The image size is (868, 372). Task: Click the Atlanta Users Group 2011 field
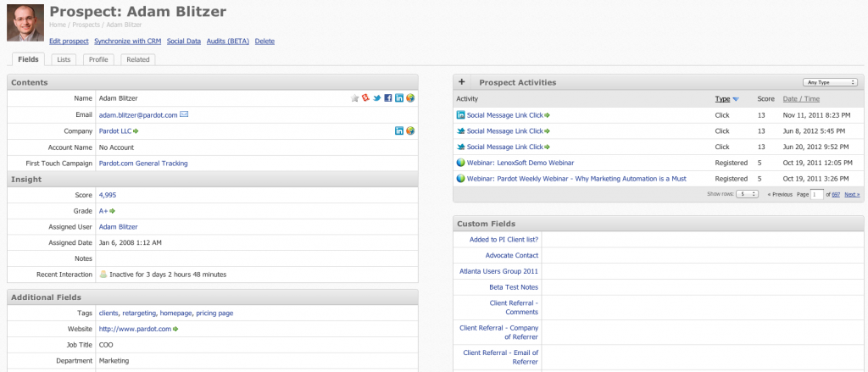pos(498,271)
